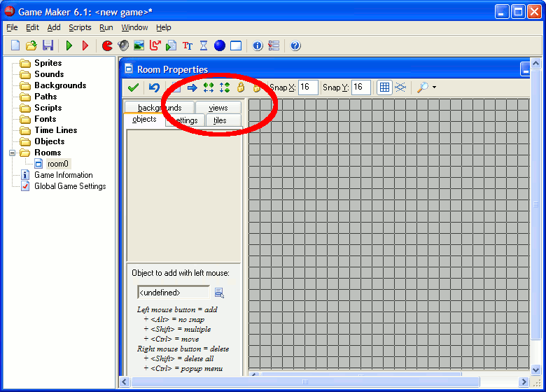Collapse the Rooms folder tree node

click(13, 153)
